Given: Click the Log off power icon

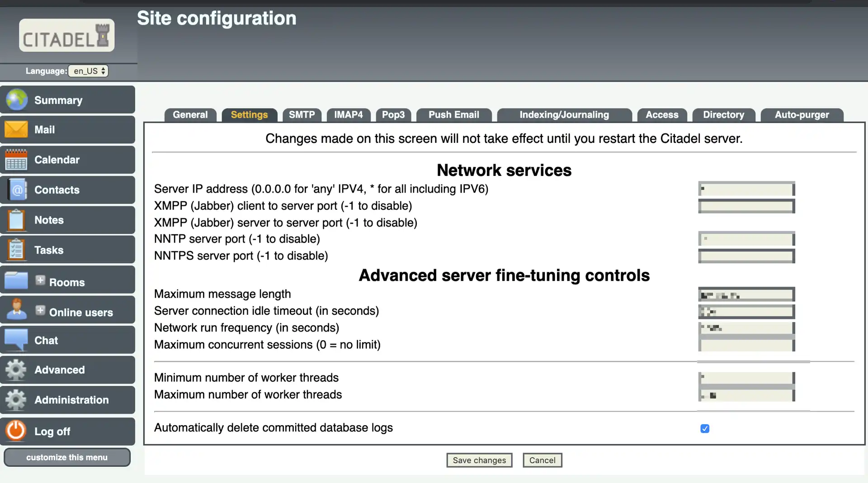Looking at the screenshot, I should tap(16, 431).
